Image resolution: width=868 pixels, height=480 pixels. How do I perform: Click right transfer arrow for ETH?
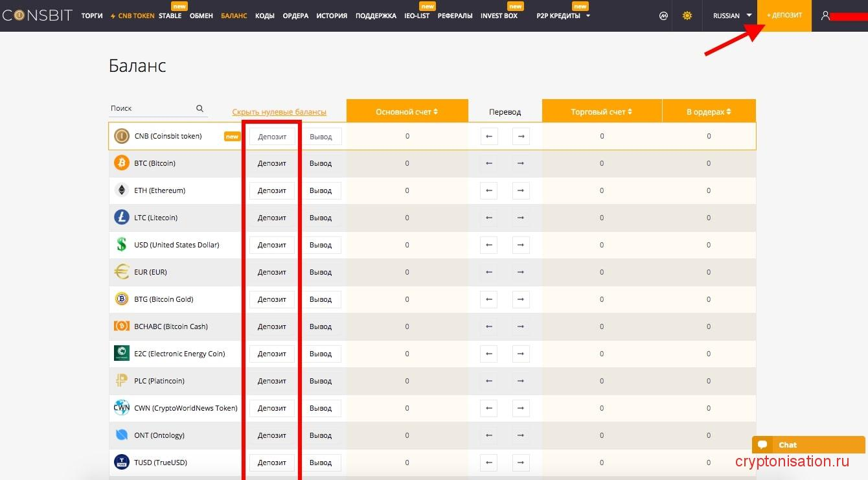[521, 190]
